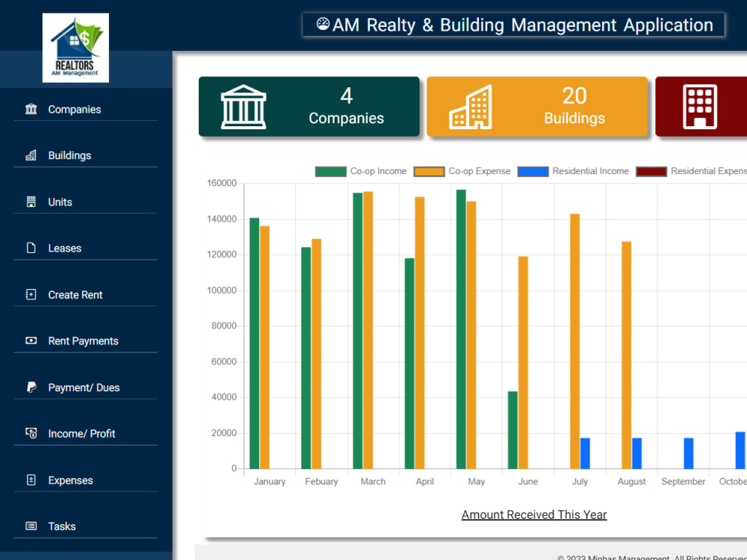Click the July Residential Income blue bar
The height and width of the screenshot is (560, 747).
585,453
